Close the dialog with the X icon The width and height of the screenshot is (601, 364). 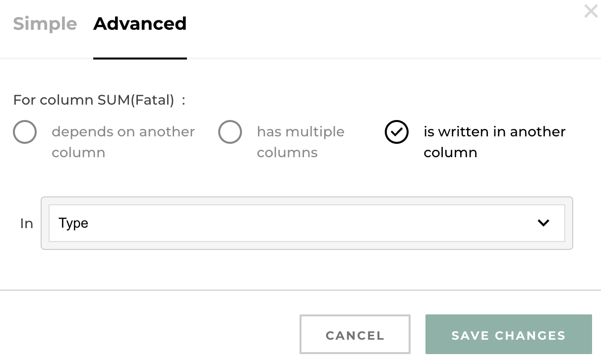[591, 11]
